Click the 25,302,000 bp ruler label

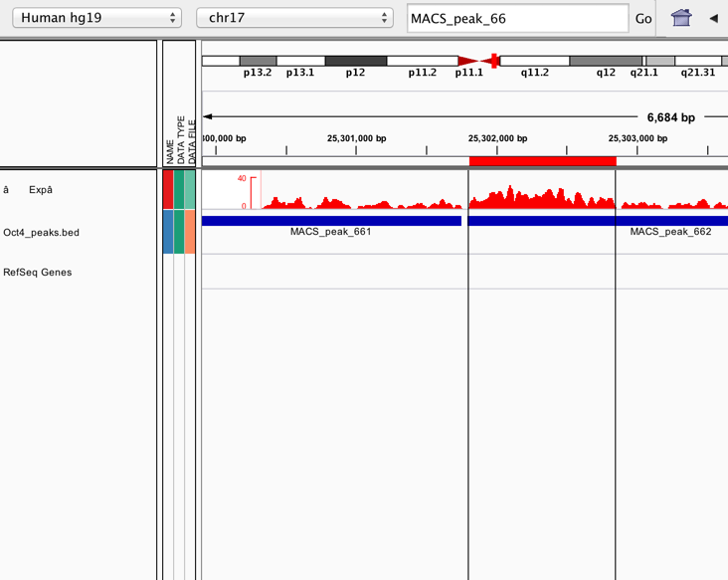coord(497,138)
